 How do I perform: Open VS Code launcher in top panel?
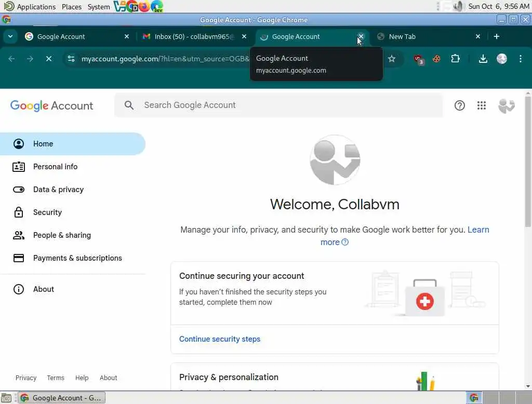tap(119, 6)
